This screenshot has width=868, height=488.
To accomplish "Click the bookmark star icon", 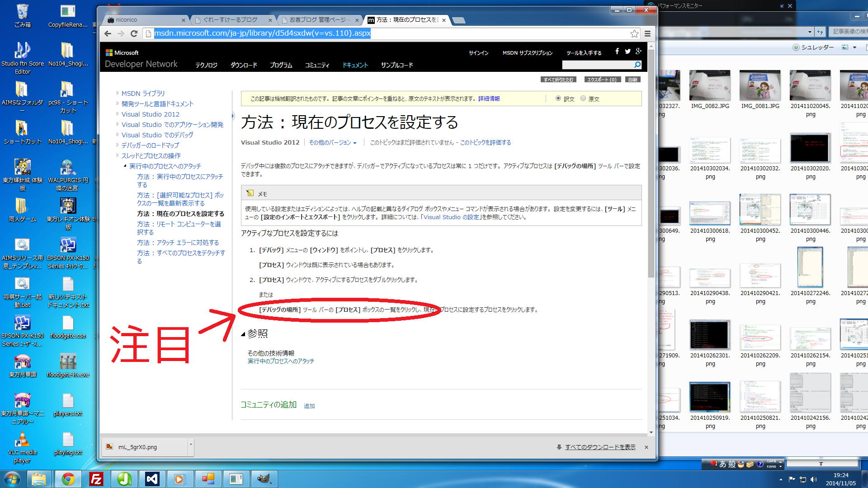I will click(x=634, y=34).
